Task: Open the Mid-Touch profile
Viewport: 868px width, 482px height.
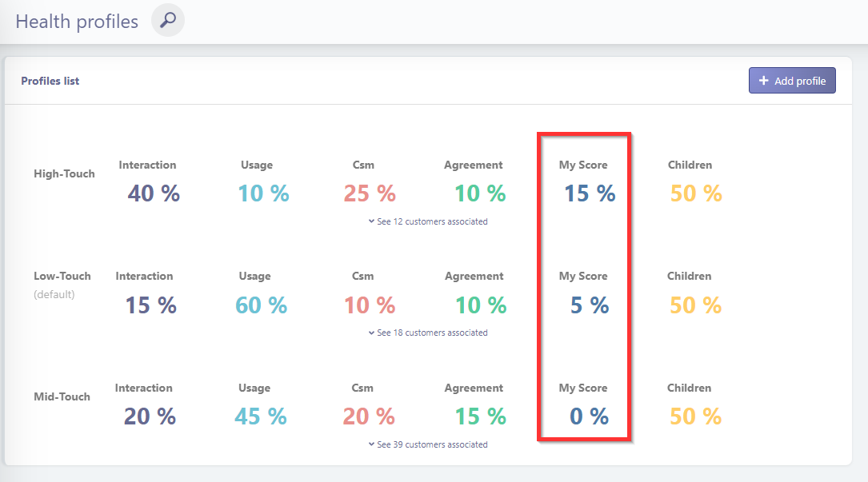Action: pyautogui.click(x=62, y=396)
